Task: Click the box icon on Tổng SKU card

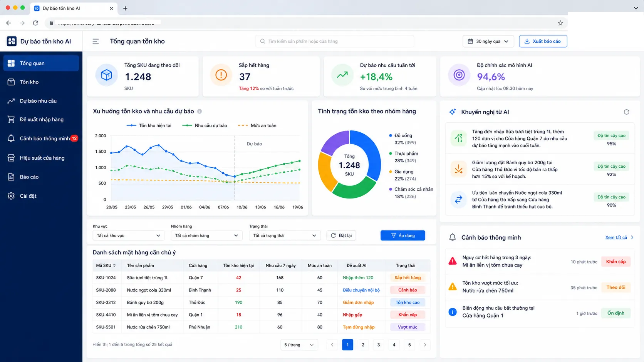Action: [107, 75]
